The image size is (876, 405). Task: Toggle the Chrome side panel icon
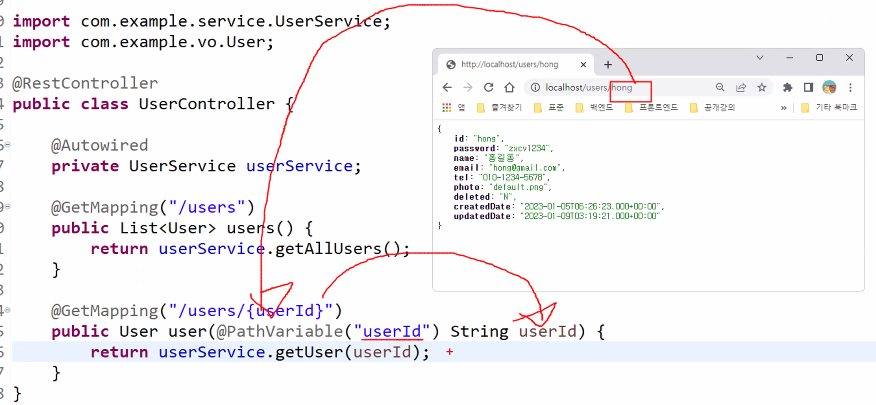pyautogui.click(x=808, y=88)
